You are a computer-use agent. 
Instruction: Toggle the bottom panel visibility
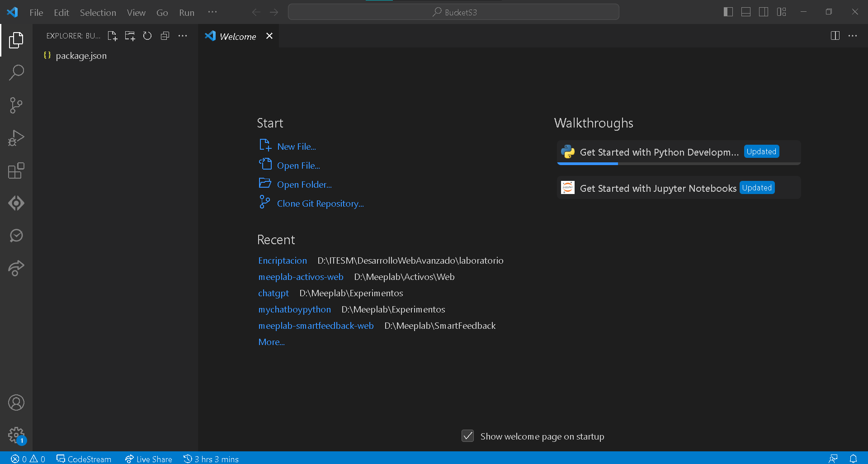746,12
